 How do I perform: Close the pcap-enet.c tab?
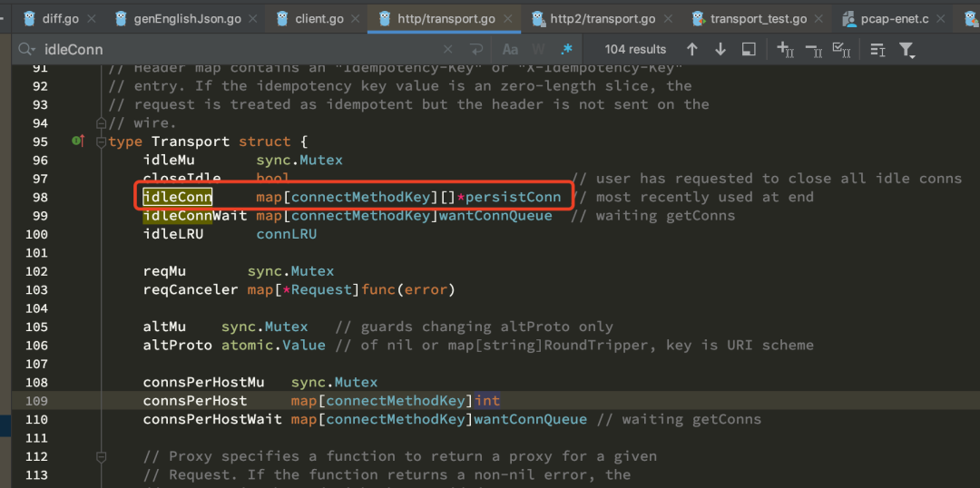coord(941,19)
